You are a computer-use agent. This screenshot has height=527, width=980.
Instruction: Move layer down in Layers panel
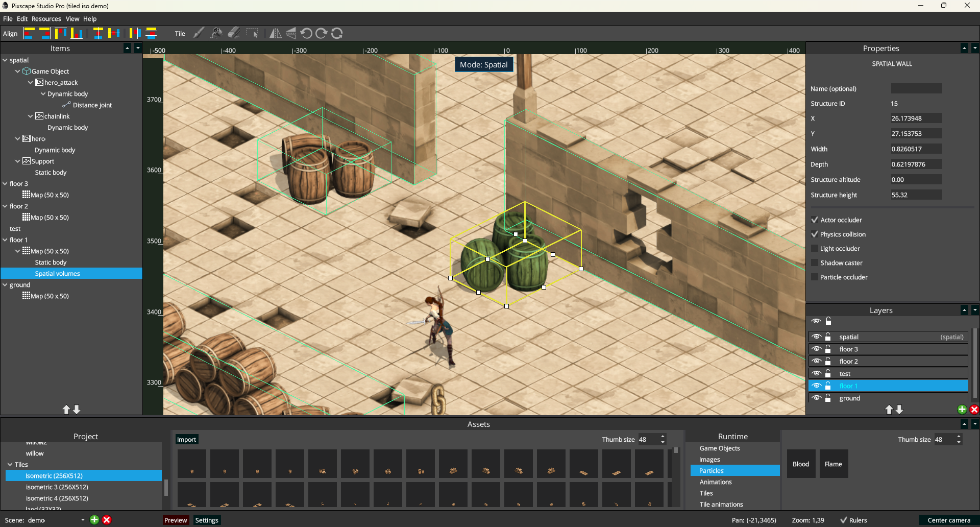pos(899,410)
